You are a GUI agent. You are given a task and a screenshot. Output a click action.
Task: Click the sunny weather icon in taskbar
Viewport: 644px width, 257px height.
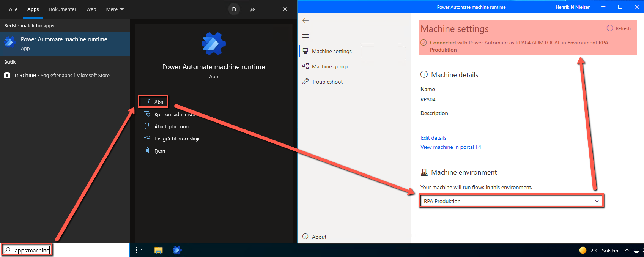pos(583,250)
